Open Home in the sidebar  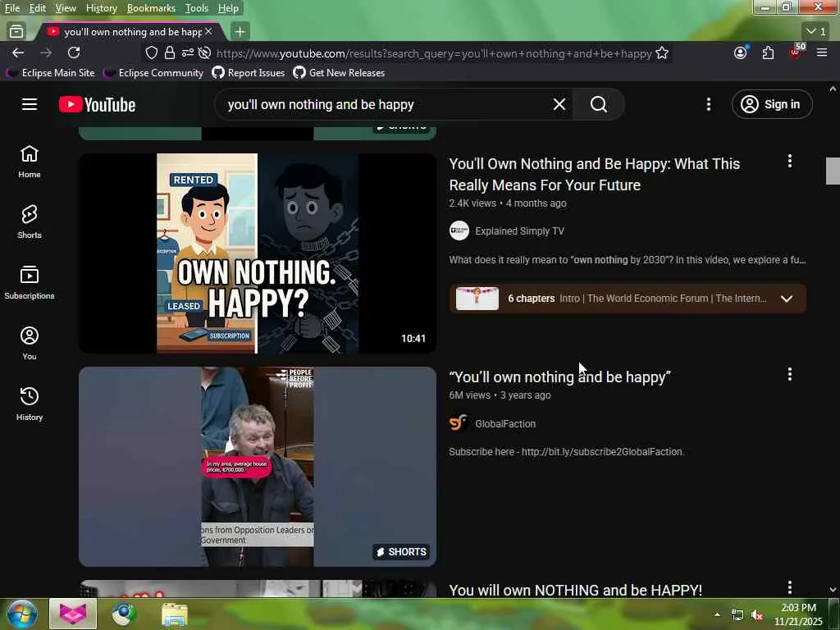pyautogui.click(x=30, y=162)
